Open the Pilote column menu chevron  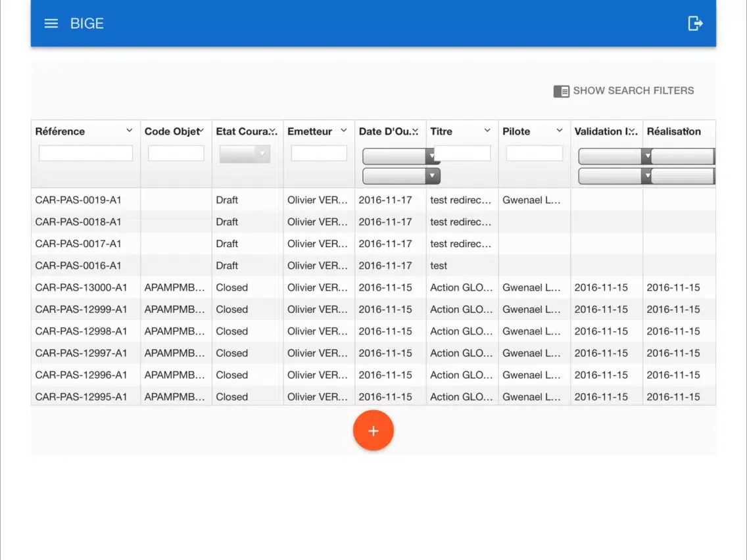[x=560, y=131]
